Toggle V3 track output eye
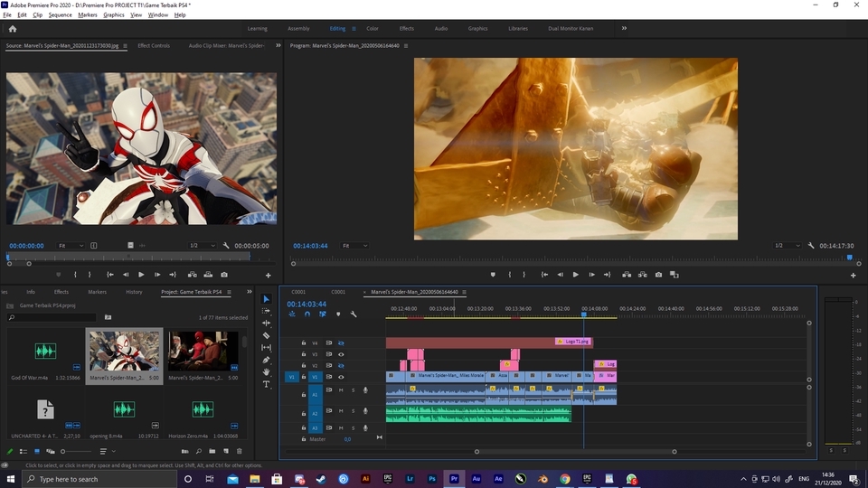This screenshot has height=488, width=868. click(x=341, y=354)
